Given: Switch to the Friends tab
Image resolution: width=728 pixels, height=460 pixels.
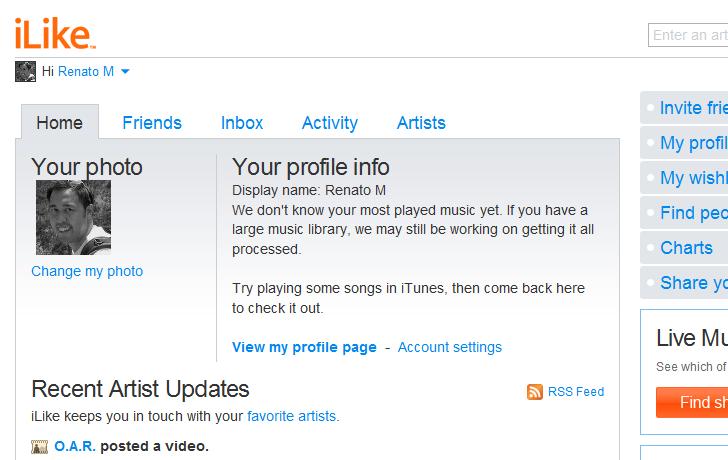Looking at the screenshot, I should click(152, 123).
